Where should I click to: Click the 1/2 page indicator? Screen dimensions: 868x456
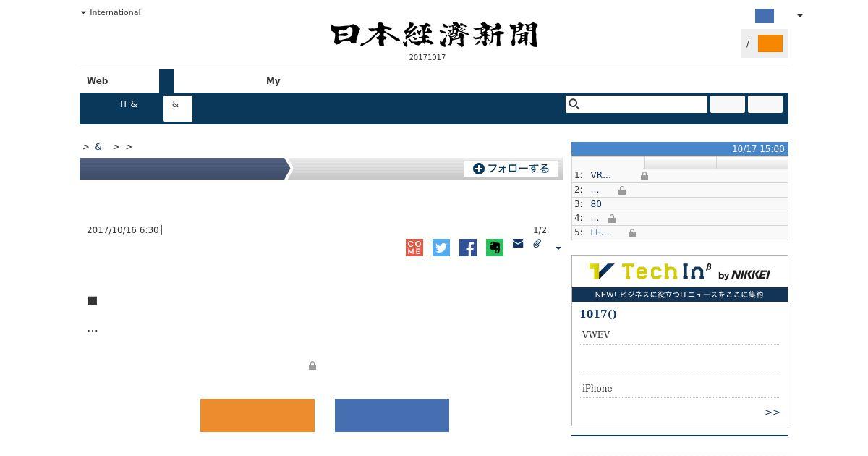pos(540,230)
